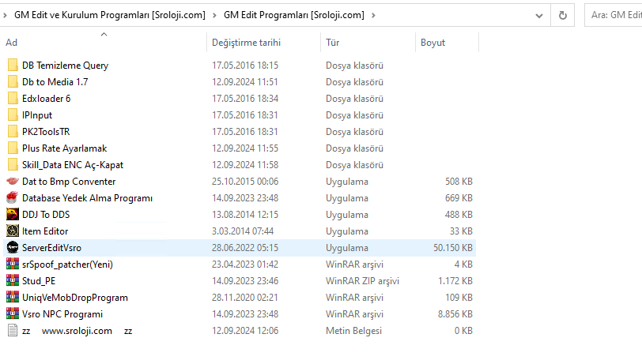Click the 12.09.2024 12:06 date cell
642x364 pixels.
(245, 331)
